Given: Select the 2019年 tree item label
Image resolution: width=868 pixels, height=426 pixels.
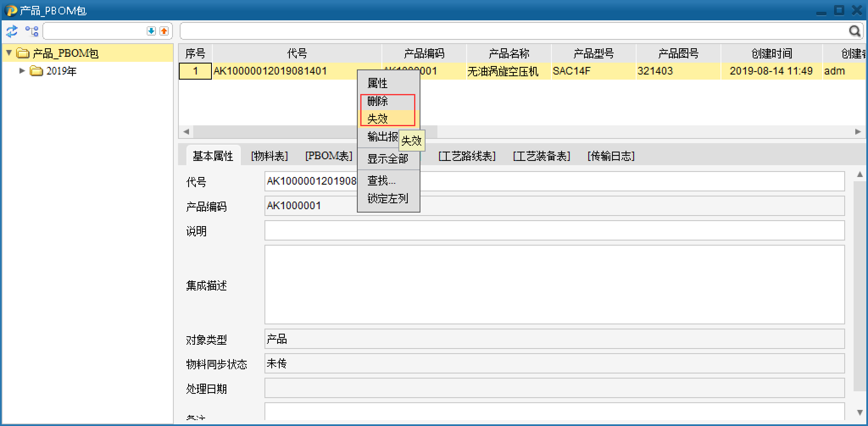Looking at the screenshot, I should coord(61,71).
